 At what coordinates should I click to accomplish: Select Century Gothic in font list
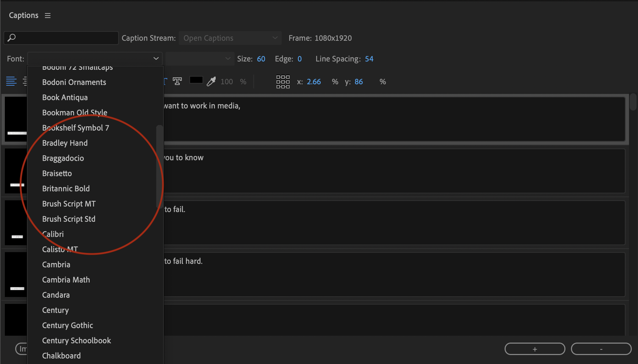click(x=67, y=325)
